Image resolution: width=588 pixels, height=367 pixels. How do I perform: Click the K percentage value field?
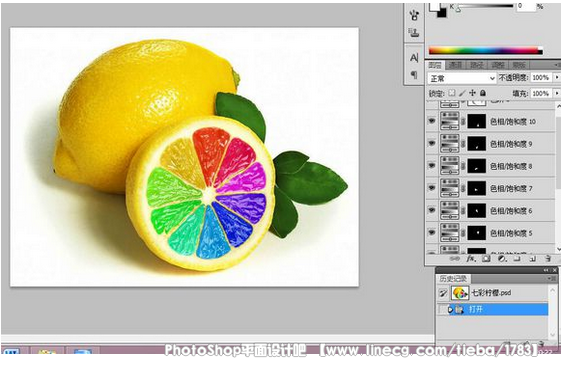(525, 6)
